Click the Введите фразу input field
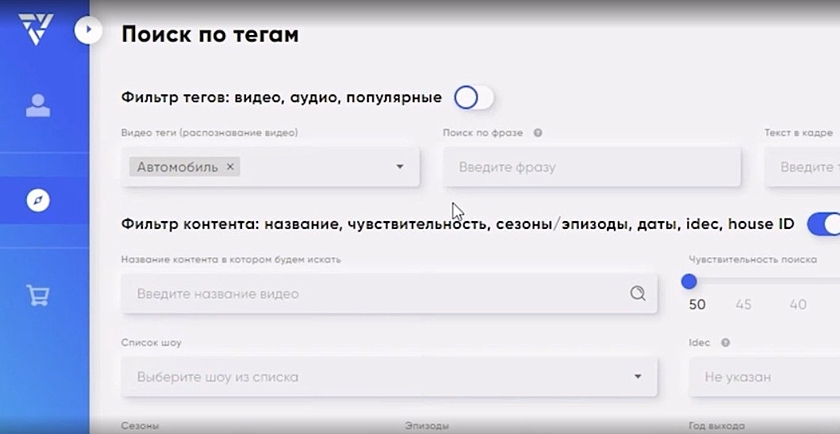The width and height of the screenshot is (840, 434). tap(592, 167)
